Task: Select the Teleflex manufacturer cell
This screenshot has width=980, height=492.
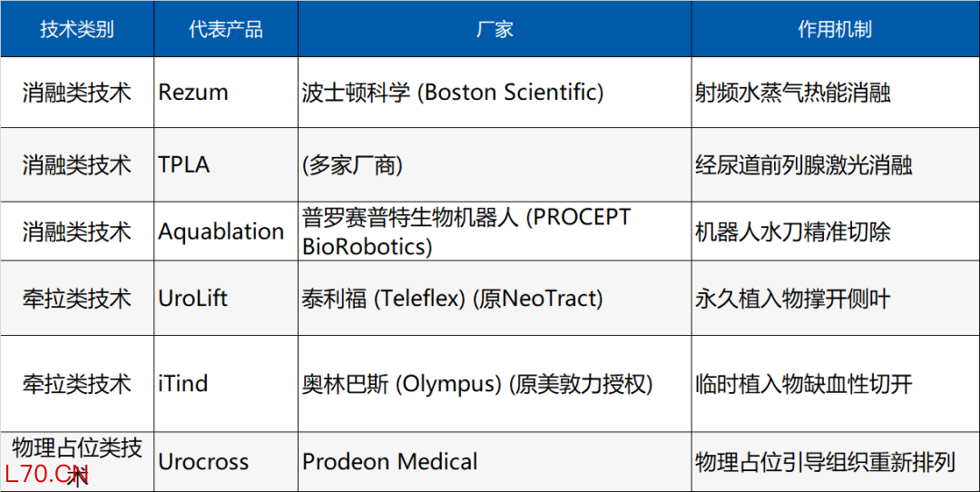Action: coord(453,298)
